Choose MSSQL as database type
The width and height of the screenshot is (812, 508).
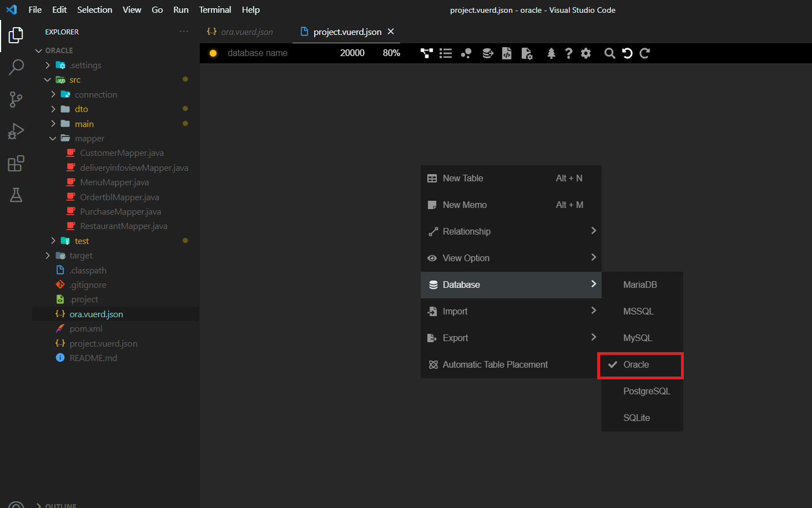[642, 312]
